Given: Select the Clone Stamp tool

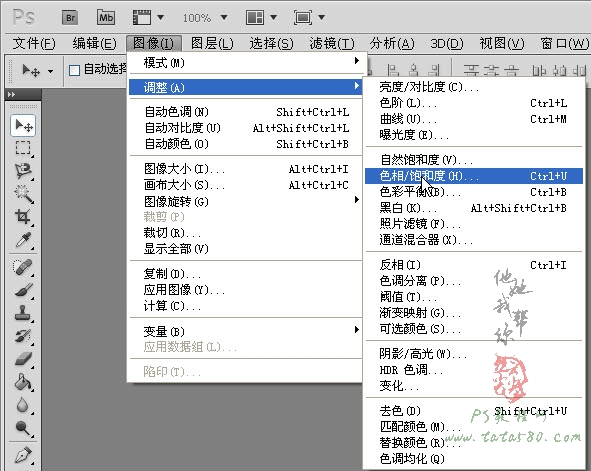Looking at the screenshot, I should click(23, 313).
